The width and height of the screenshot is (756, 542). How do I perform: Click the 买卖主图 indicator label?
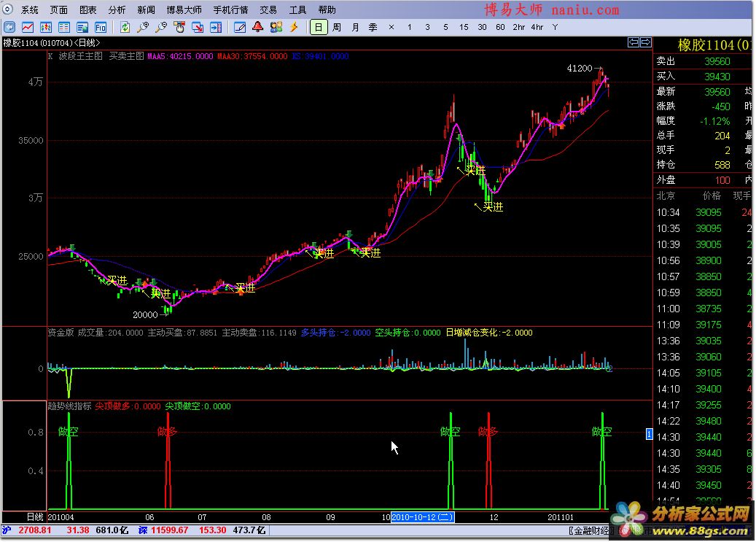126,56
